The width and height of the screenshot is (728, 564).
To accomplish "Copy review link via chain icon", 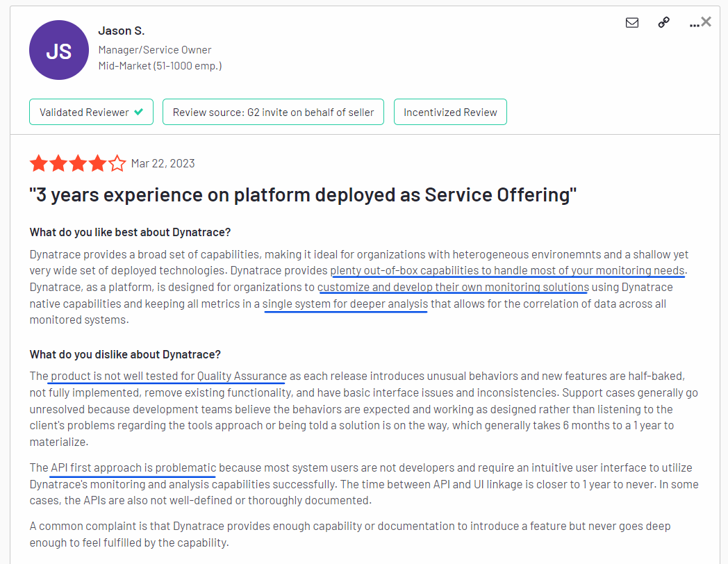I will [x=664, y=22].
